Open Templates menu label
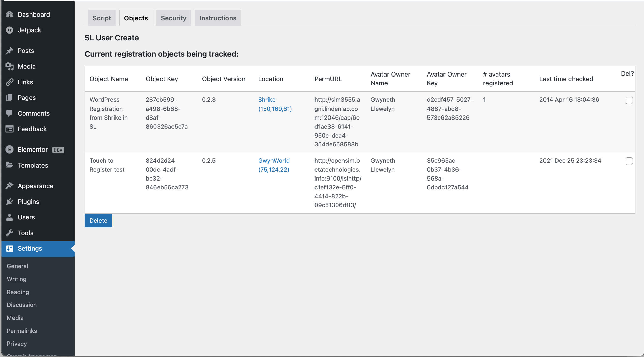The image size is (644, 357). tap(33, 165)
